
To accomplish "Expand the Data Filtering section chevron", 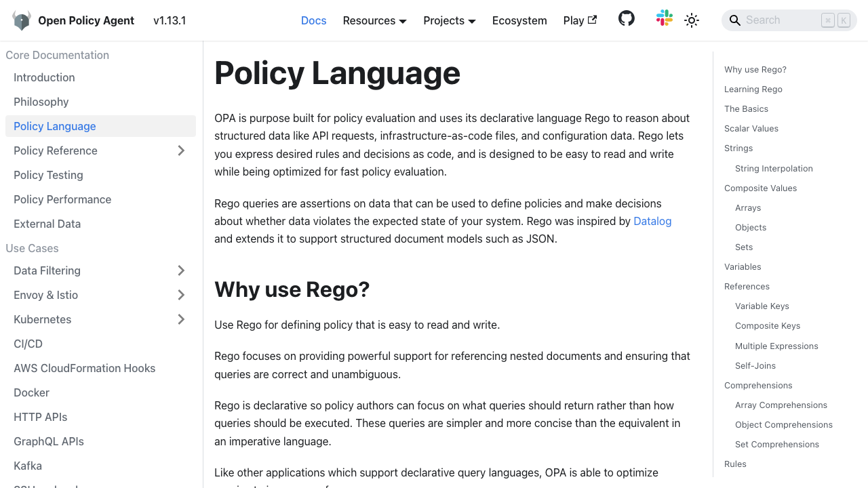I will pyautogui.click(x=181, y=270).
